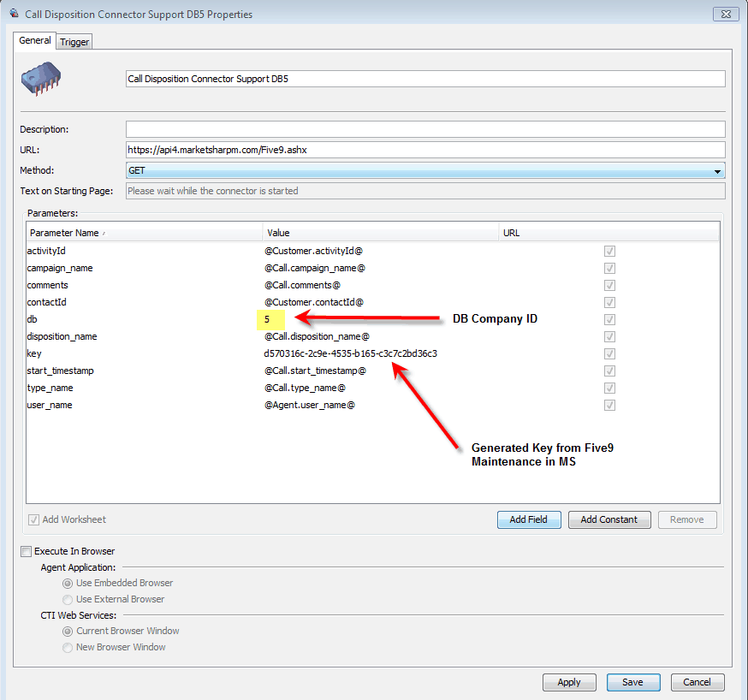The height and width of the screenshot is (700, 748).
Task: Select the activityId parameter name
Action: [x=46, y=251]
